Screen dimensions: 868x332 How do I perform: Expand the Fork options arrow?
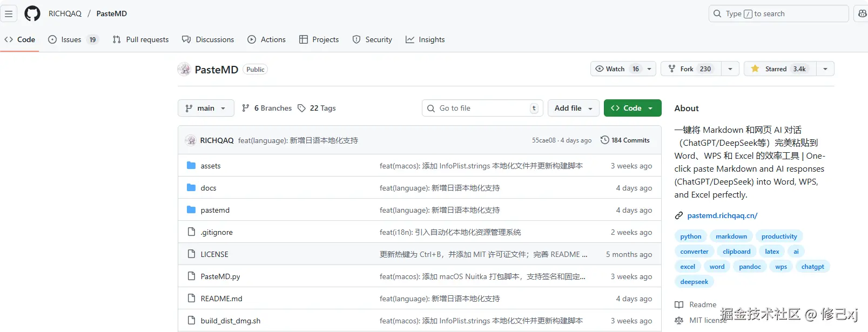coord(730,69)
